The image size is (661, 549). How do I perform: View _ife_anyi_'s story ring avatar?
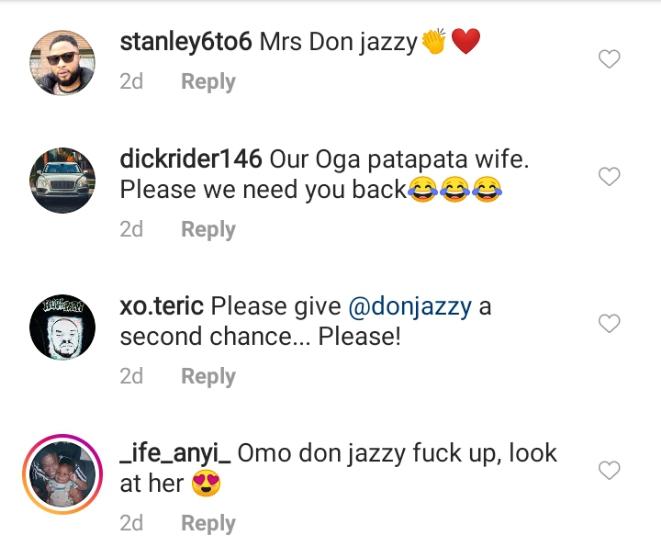[63, 474]
